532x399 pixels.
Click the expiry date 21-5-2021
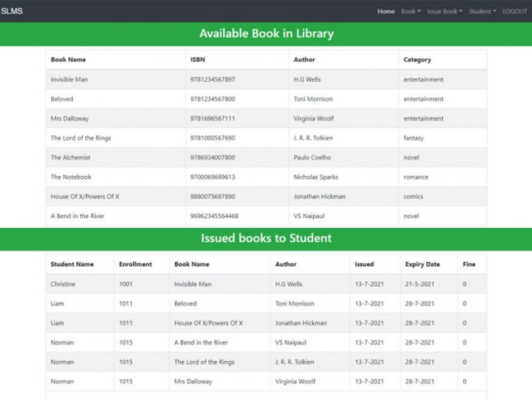pos(420,284)
